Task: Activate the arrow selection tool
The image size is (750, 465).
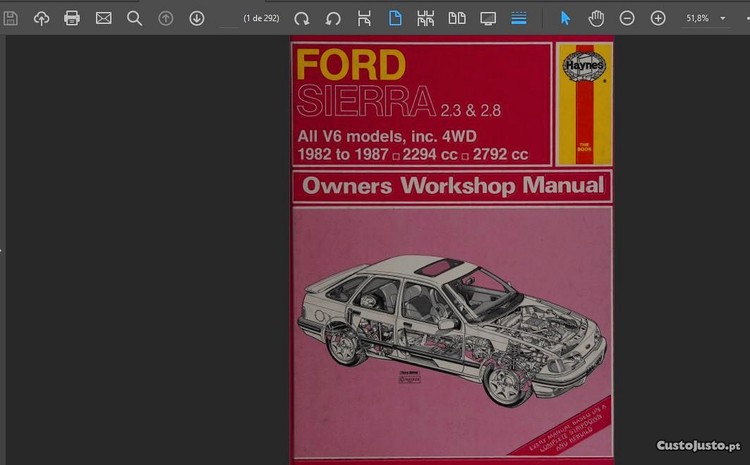Action: click(565, 18)
